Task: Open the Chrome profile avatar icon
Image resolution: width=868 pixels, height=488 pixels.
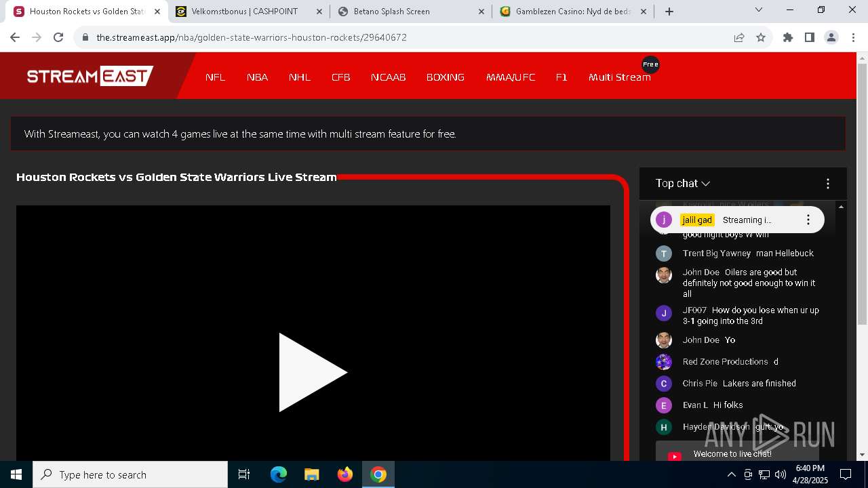Action: (831, 37)
